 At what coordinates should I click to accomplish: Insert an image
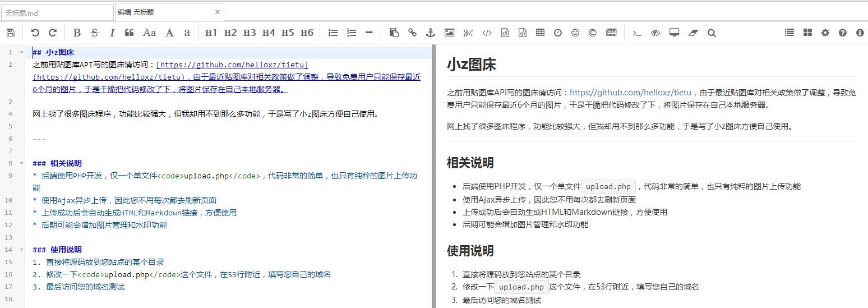[449, 33]
